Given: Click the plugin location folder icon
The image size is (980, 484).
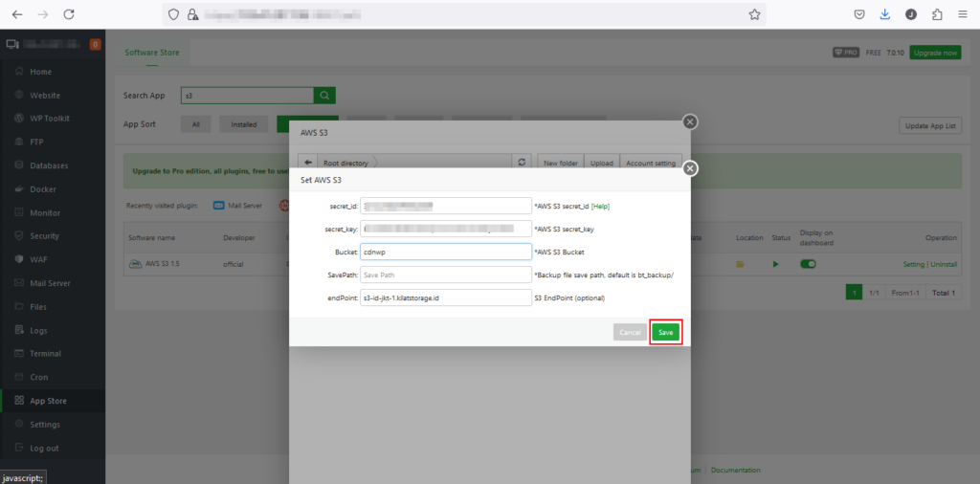Looking at the screenshot, I should [x=740, y=264].
